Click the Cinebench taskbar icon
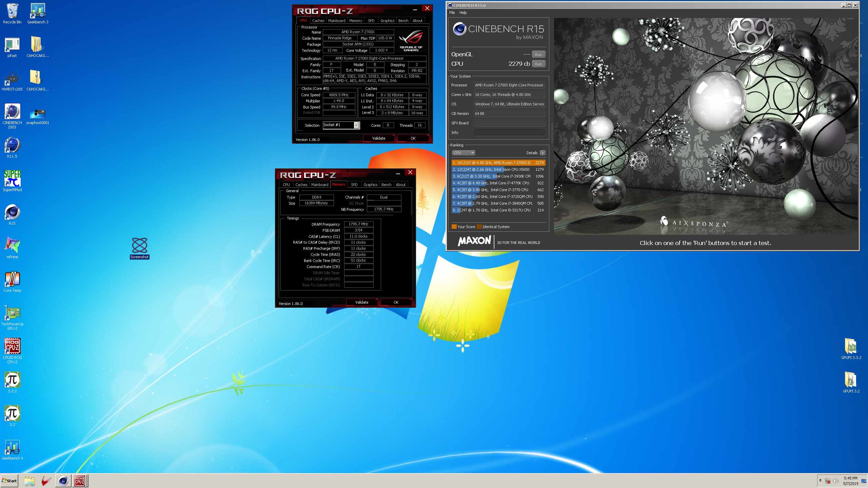868x488 pixels. point(63,481)
